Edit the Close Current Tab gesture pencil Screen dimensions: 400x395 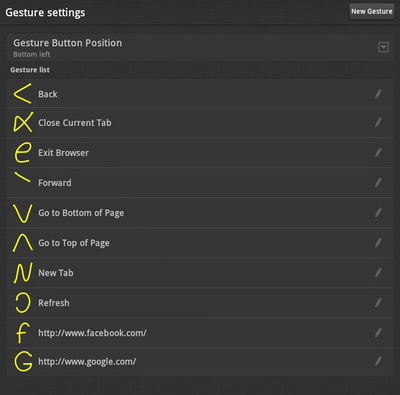[378, 122]
